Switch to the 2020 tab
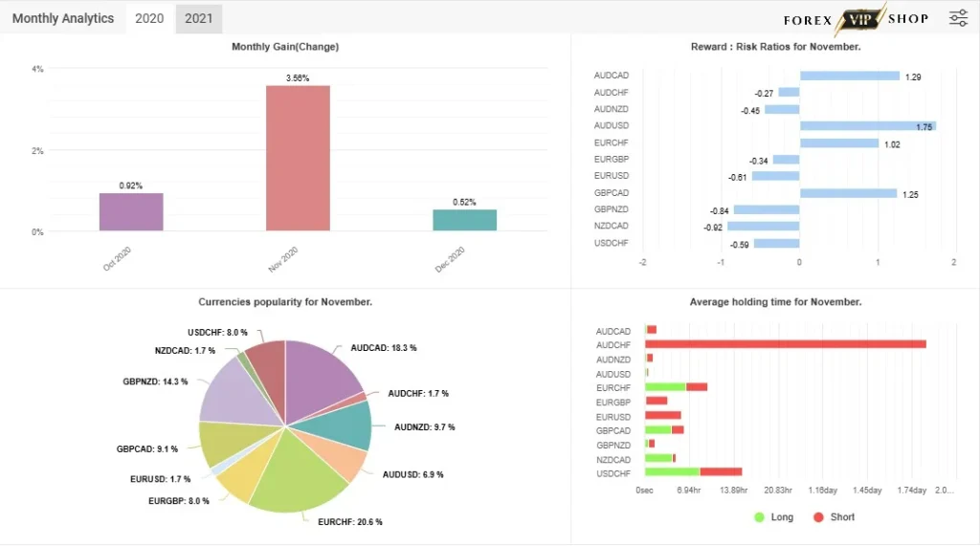This screenshot has width=980, height=546. pyautogui.click(x=149, y=19)
